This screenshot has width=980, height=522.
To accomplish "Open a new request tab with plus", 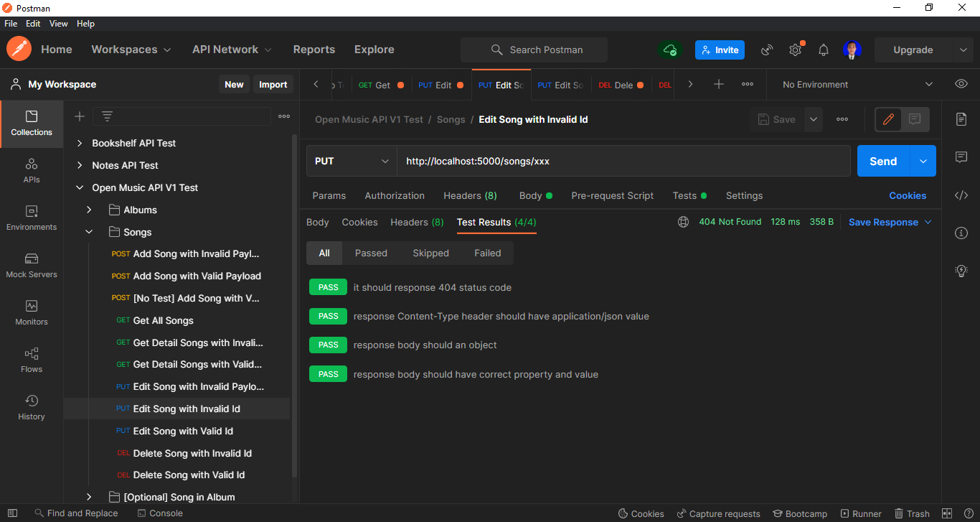I will tap(719, 84).
